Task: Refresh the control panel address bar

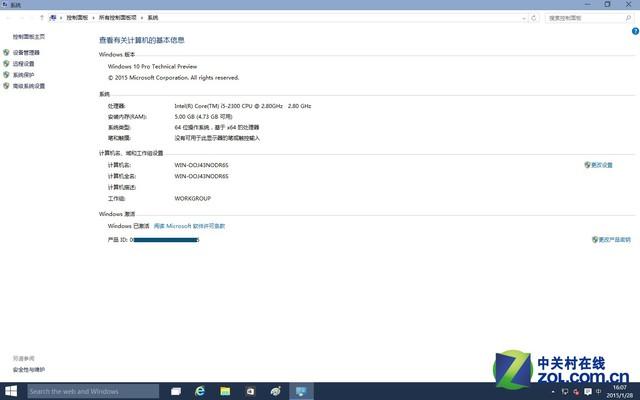Action: click(x=533, y=18)
